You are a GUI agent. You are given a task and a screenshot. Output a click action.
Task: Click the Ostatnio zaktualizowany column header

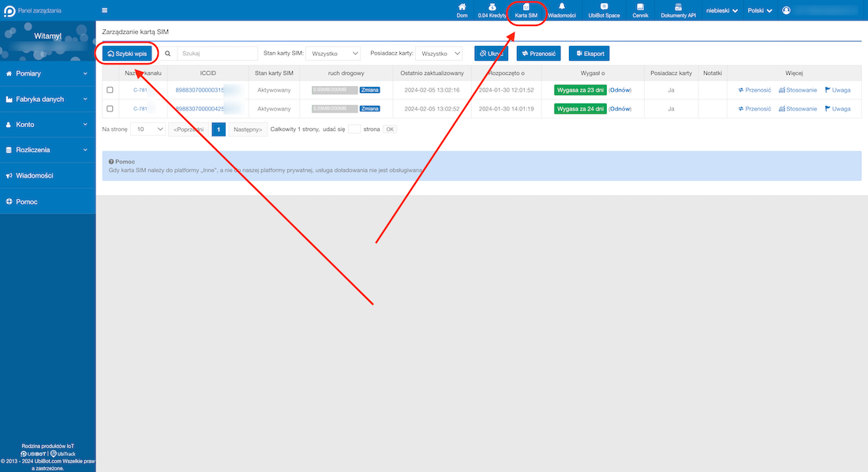[x=432, y=73]
